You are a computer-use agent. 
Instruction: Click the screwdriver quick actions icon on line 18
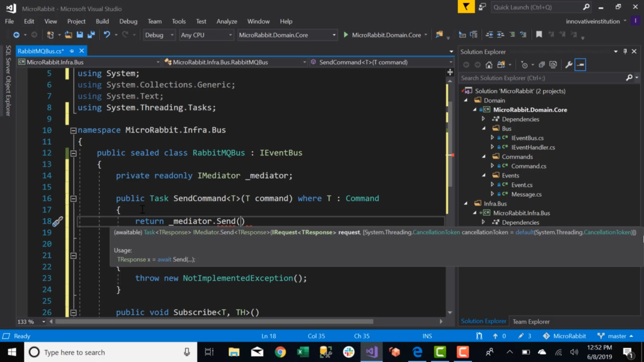[x=57, y=221]
